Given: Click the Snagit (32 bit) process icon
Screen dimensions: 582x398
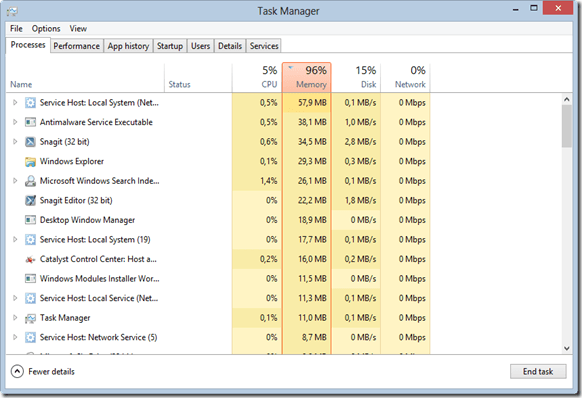Looking at the screenshot, I should pyautogui.click(x=30, y=142).
